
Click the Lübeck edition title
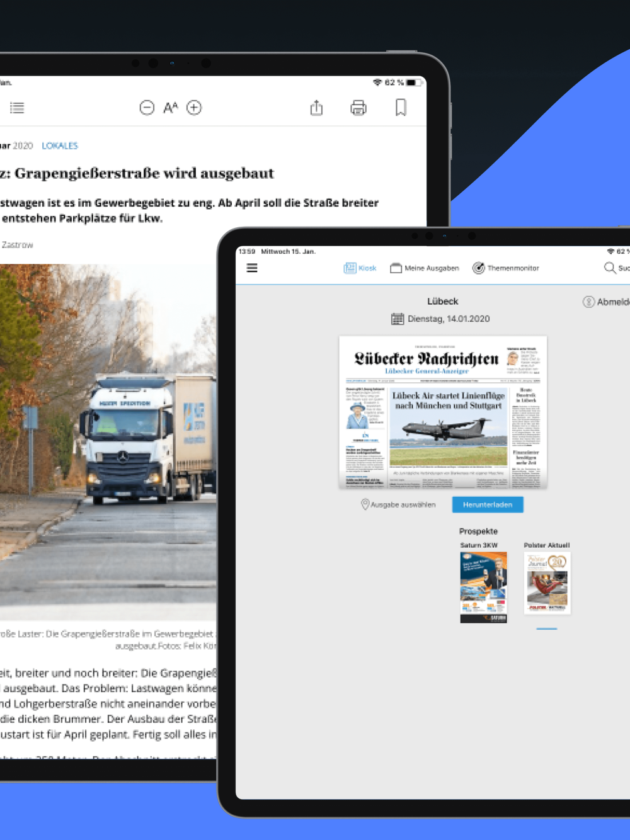click(x=443, y=301)
